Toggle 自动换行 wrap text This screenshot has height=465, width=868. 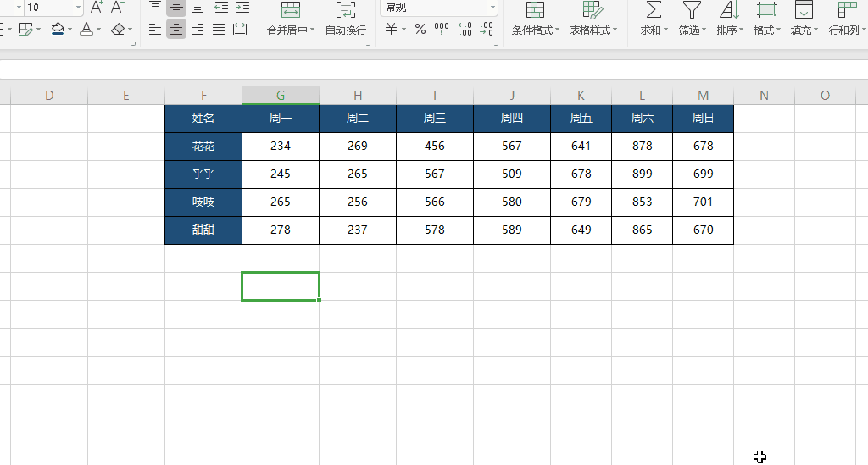(346, 19)
